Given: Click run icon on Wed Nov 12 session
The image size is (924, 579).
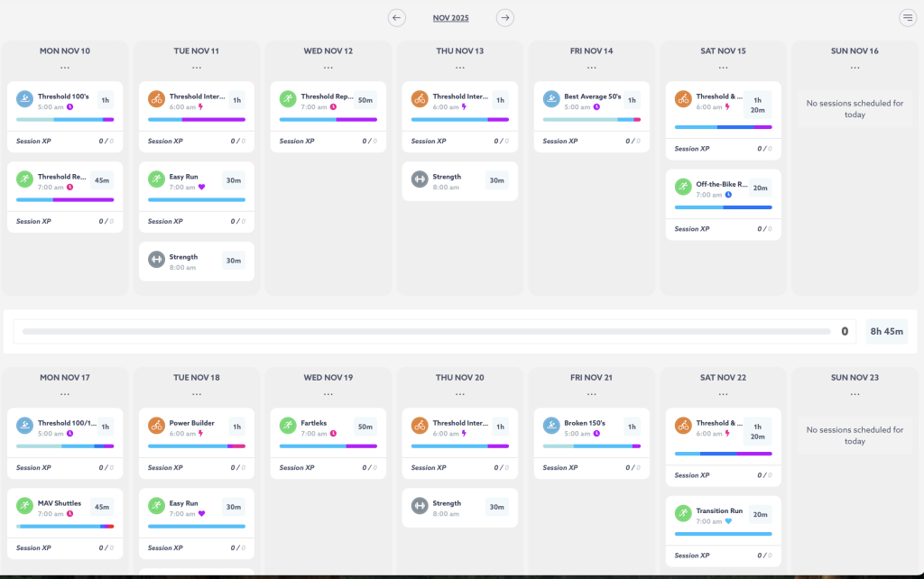Looking at the screenshot, I should click(x=288, y=99).
